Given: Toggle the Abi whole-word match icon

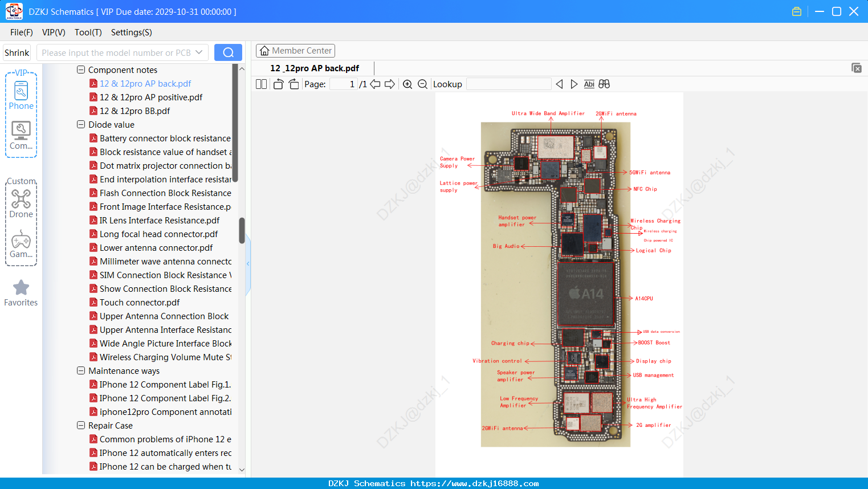Looking at the screenshot, I should (x=589, y=84).
